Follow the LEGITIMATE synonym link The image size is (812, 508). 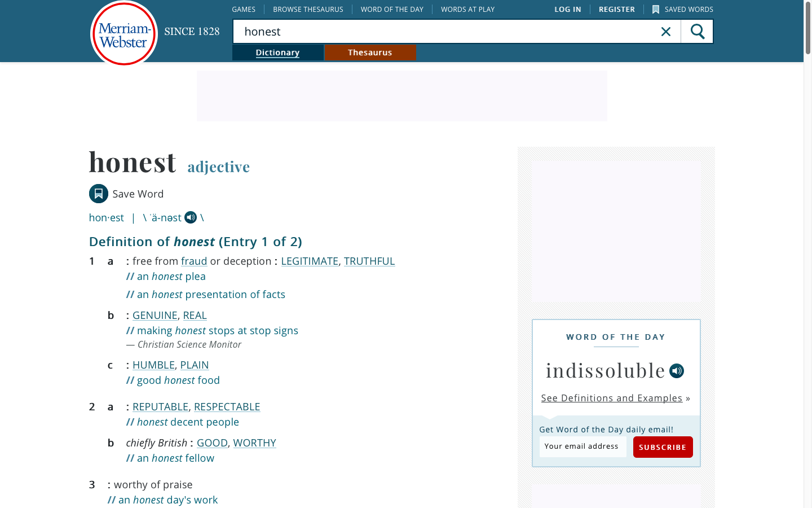click(x=309, y=261)
